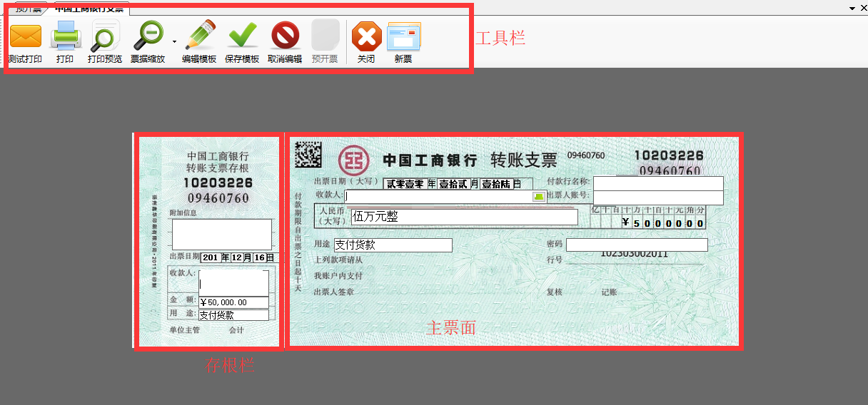
Task: Select the 中国工商银行支票 tab
Action: click(89, 9)
